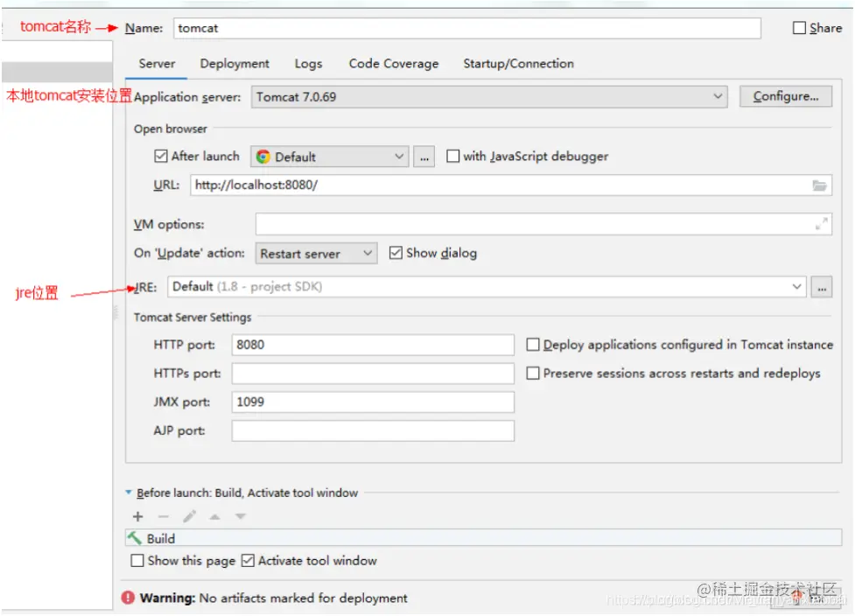Click the move up arrow under Before launch
855x616 pixels.
(x=214, y=516)
